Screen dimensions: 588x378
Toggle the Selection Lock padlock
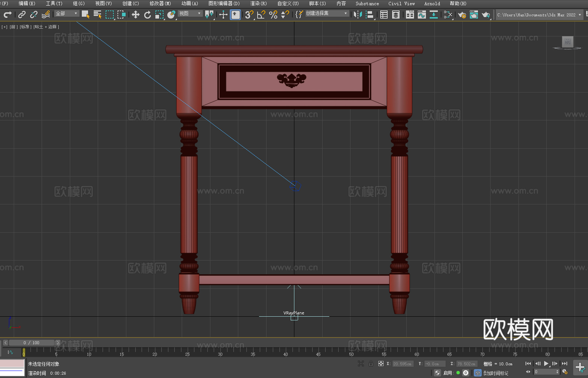tap(371, 364)
